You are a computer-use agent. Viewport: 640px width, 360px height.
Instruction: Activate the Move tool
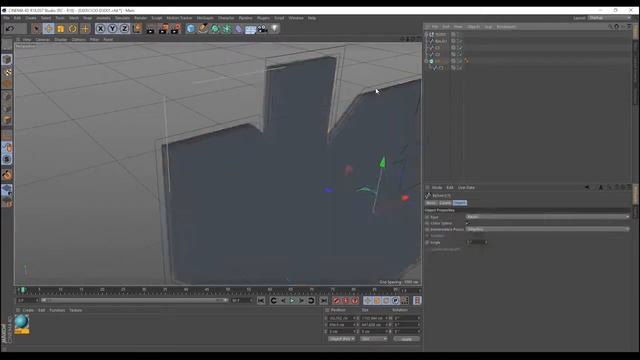click(x=49, y=29)
